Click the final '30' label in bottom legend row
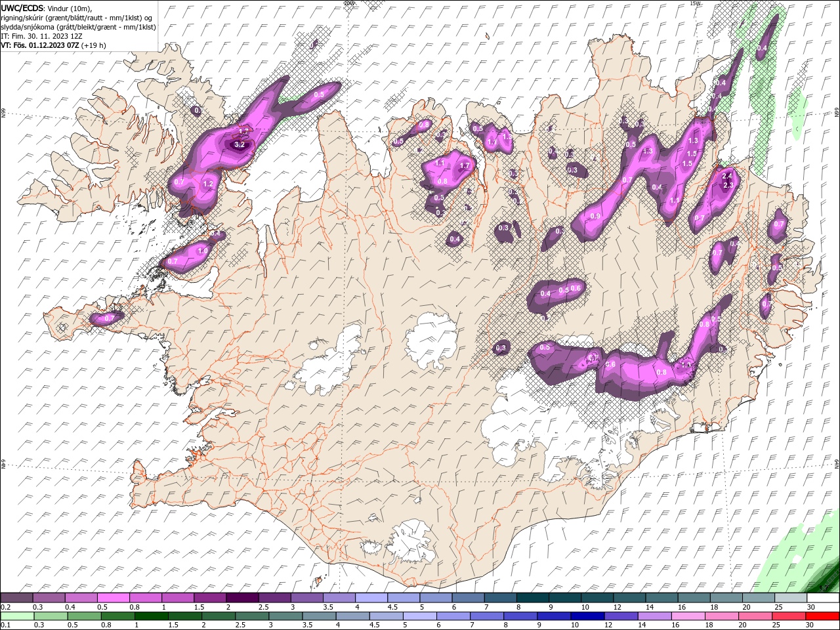Screen dimensions: 840x630 click(x=809, y=625)
